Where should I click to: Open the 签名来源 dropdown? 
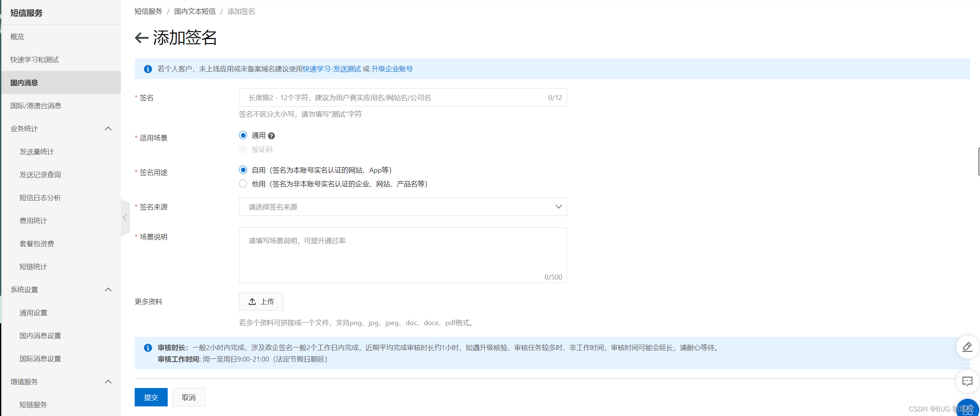pyautogui.click(x=403, y=207)
